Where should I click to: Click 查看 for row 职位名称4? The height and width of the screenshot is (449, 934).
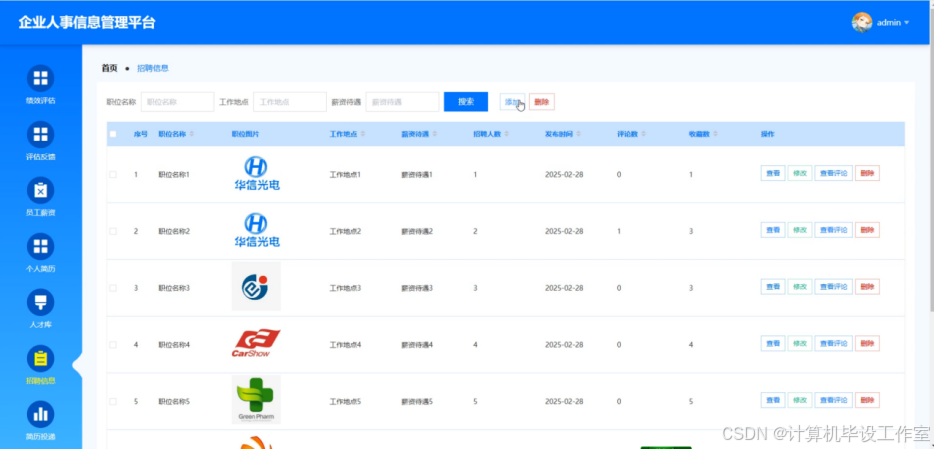click(773, 344)
